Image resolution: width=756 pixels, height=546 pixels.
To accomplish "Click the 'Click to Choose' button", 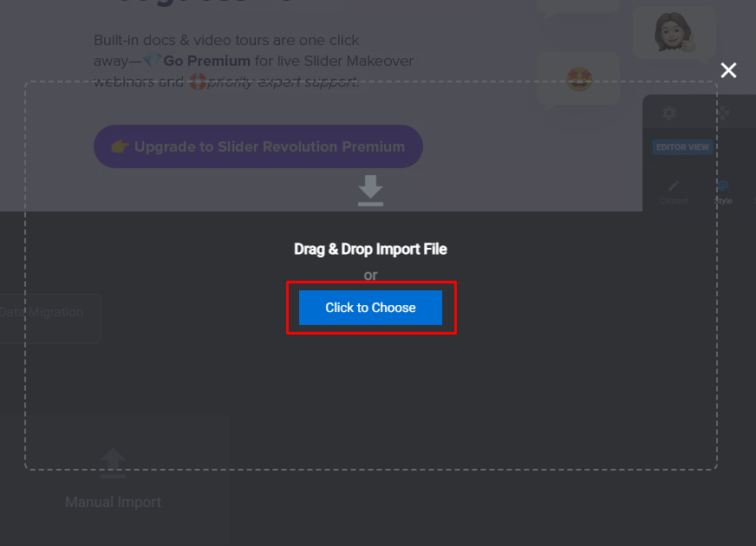I will pos(370,308).
